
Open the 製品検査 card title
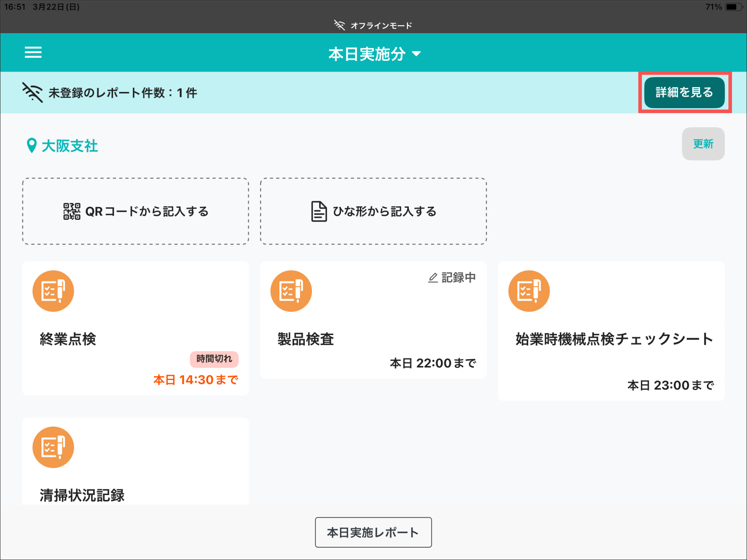(x=306, y=339)
